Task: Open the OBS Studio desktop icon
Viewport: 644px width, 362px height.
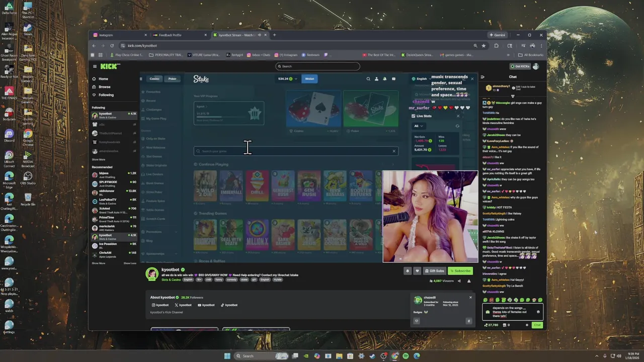Action: click(28, 178)
